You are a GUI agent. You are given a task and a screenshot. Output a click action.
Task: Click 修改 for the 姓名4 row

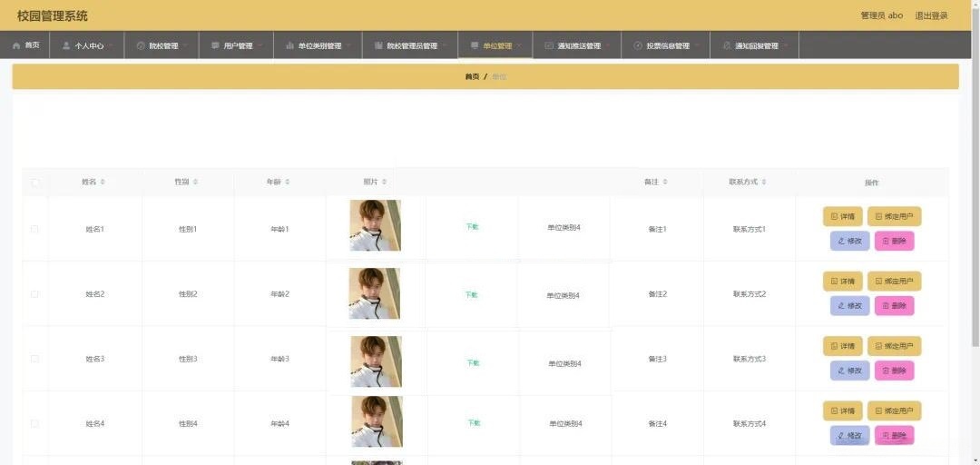tap(850, 436)
